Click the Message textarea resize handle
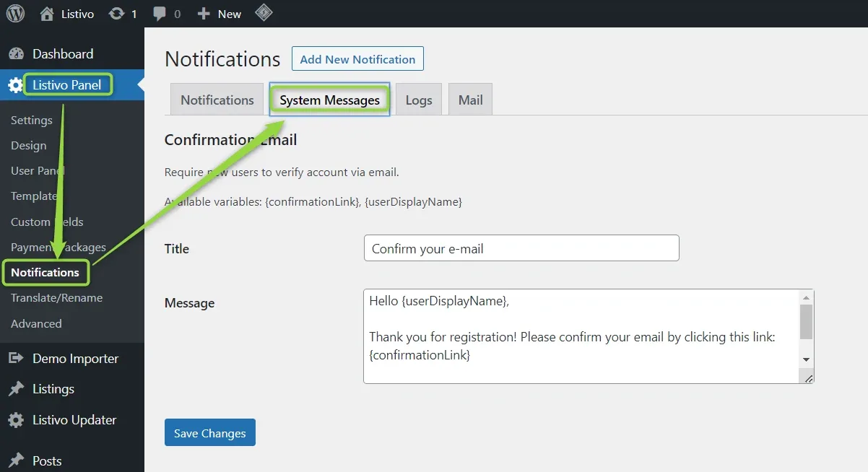This screenshot has width=868, height=472. 808,377
